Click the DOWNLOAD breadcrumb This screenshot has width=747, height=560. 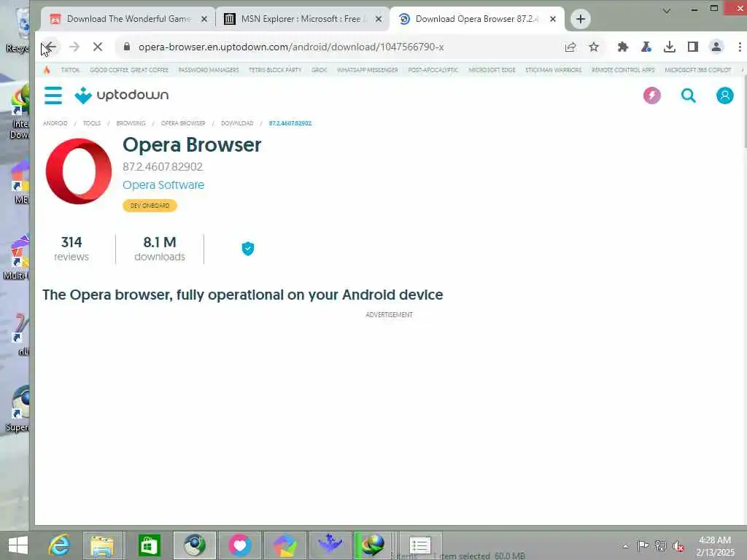tap(237, 123)
